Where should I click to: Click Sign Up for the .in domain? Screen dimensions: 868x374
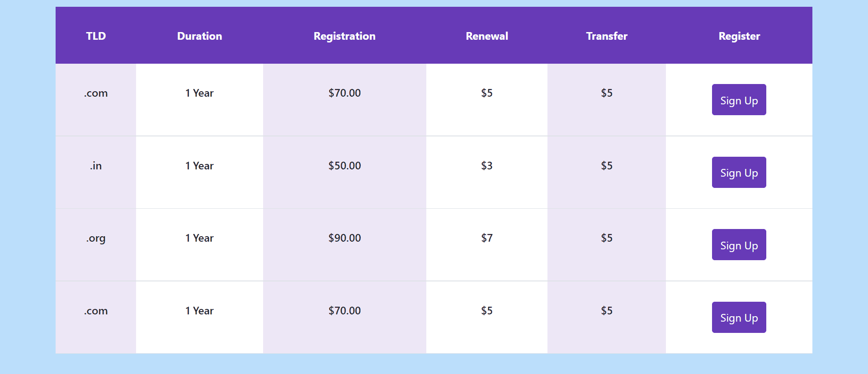(x=739, y=172)
